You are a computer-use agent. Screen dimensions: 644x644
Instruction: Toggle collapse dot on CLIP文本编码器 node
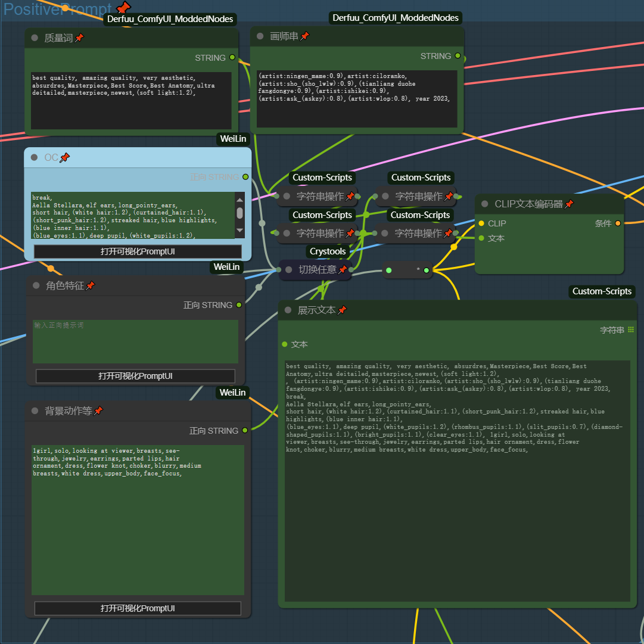[485, 204]
